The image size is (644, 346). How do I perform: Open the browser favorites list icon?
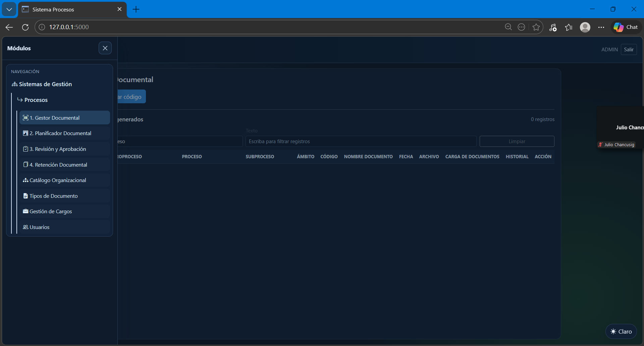coord(569,27)
